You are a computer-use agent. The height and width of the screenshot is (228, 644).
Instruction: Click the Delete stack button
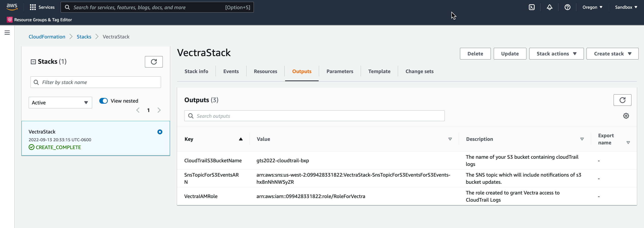475,54
